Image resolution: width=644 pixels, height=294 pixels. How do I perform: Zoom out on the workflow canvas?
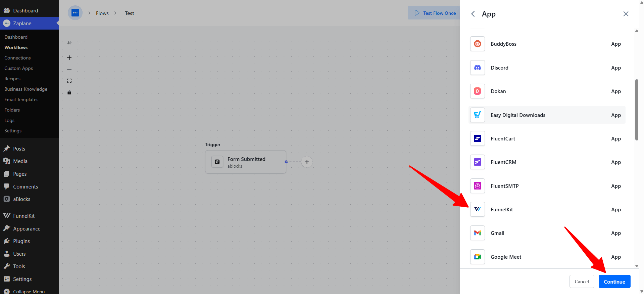[69, 69]
